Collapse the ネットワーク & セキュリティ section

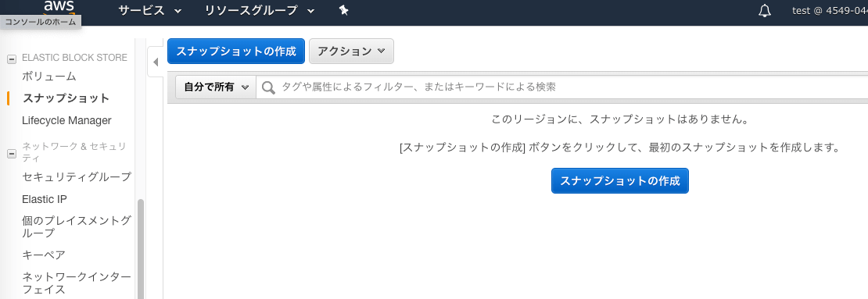11,154
